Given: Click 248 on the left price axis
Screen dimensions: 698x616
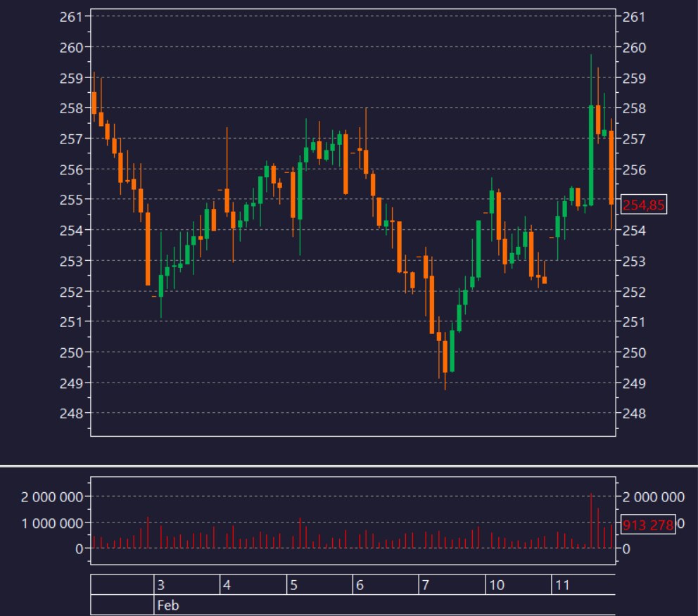Looking at the screenshot, I should [x=71, y=413].
